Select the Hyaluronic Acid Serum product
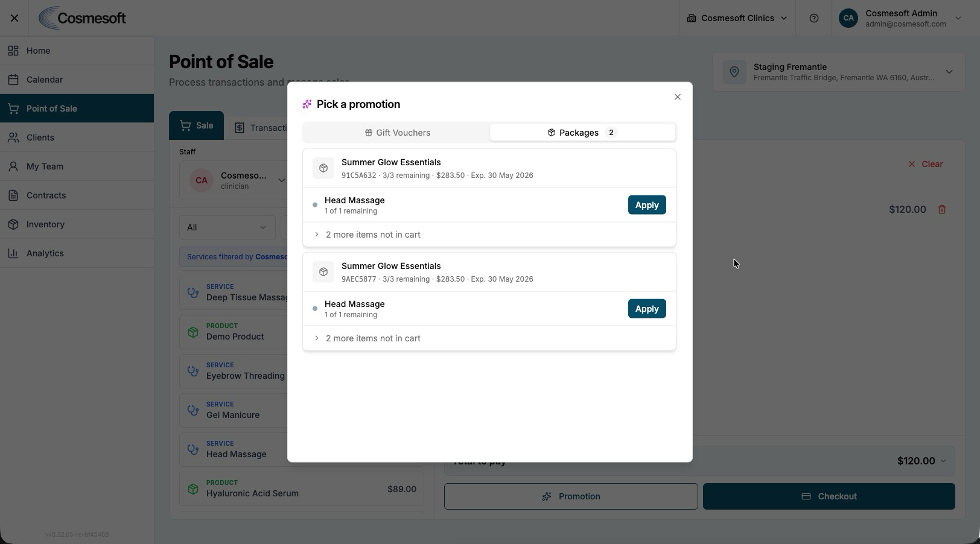The width and height of the screenshot is (980, 544). [x=301, y=489]
